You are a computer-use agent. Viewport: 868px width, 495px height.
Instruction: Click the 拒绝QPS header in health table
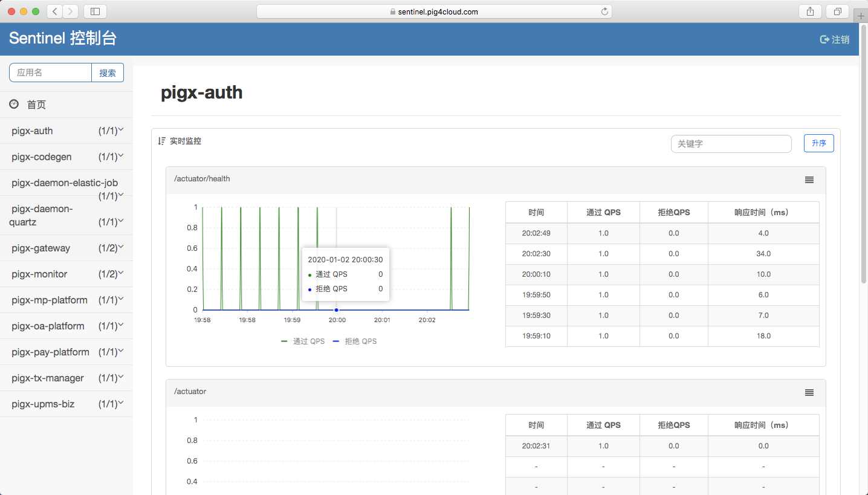click(x=674, y=213)
